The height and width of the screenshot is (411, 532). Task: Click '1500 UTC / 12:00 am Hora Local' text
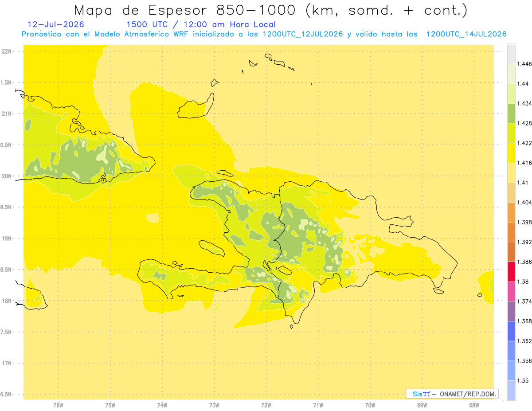pyautogui.click(x=201, y=24)
